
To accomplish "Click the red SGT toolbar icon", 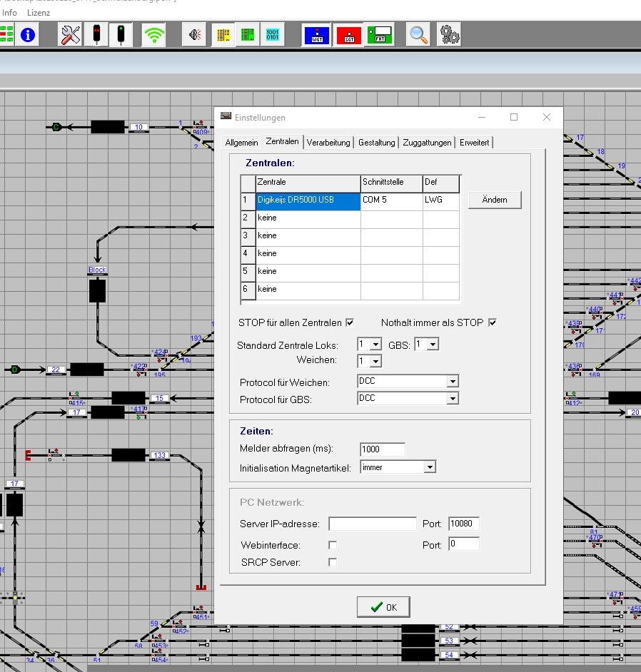I will 349,35.
